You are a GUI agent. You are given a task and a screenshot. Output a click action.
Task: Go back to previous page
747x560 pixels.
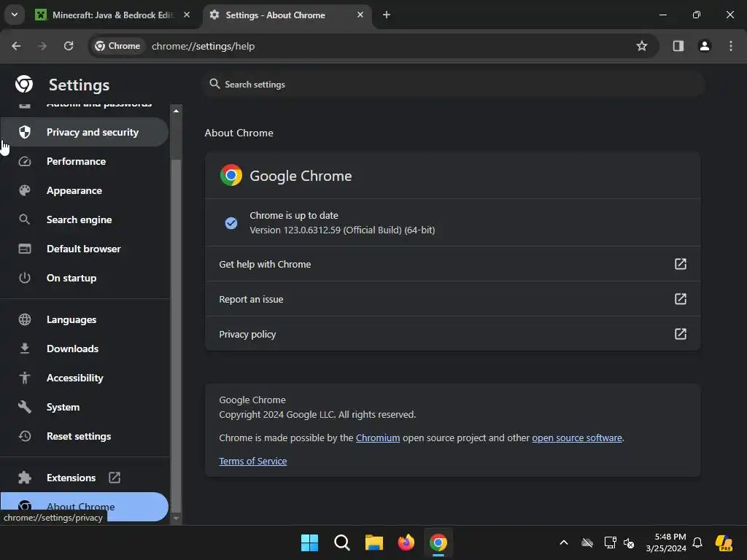(16, 46)
